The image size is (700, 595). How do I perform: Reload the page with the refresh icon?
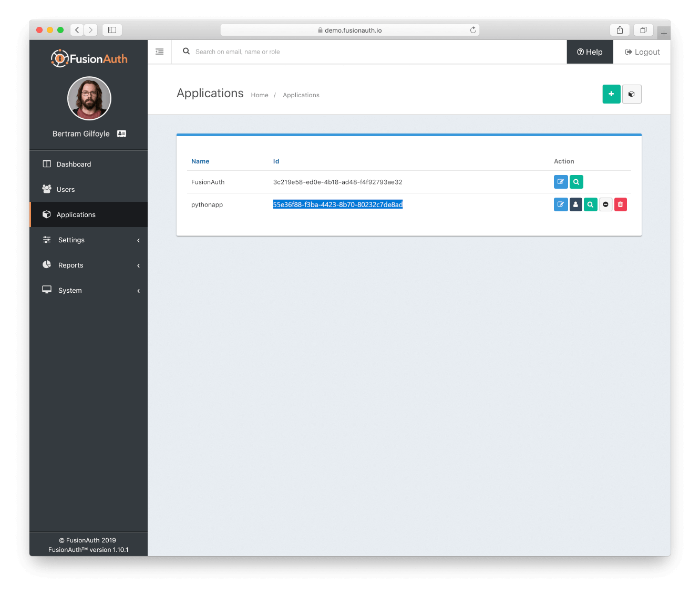pyautogui.click(x=473, y=30)
